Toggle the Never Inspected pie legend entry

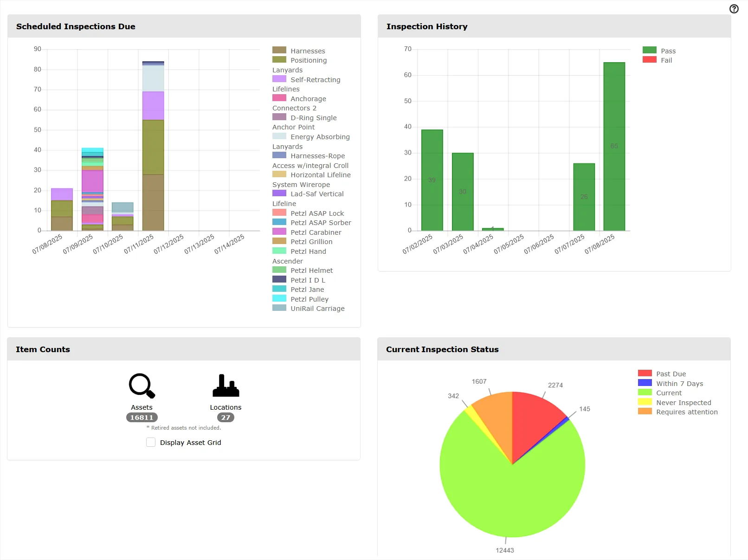(675, 402)
